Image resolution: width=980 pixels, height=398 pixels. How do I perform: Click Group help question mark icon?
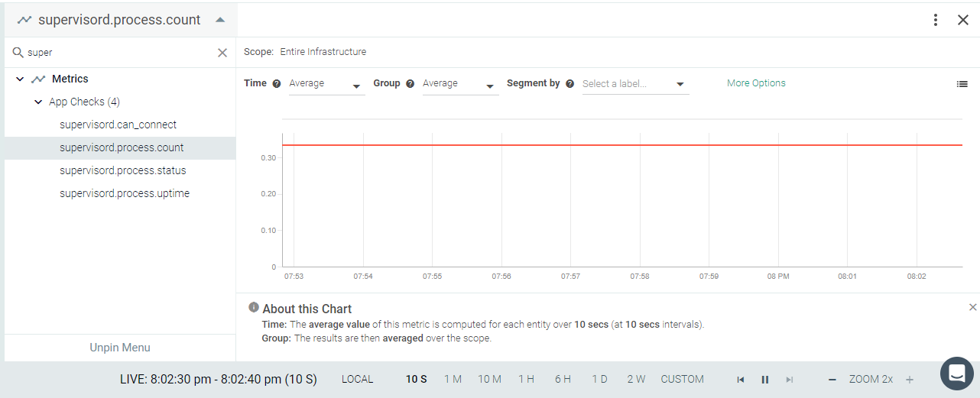[410, 83]
